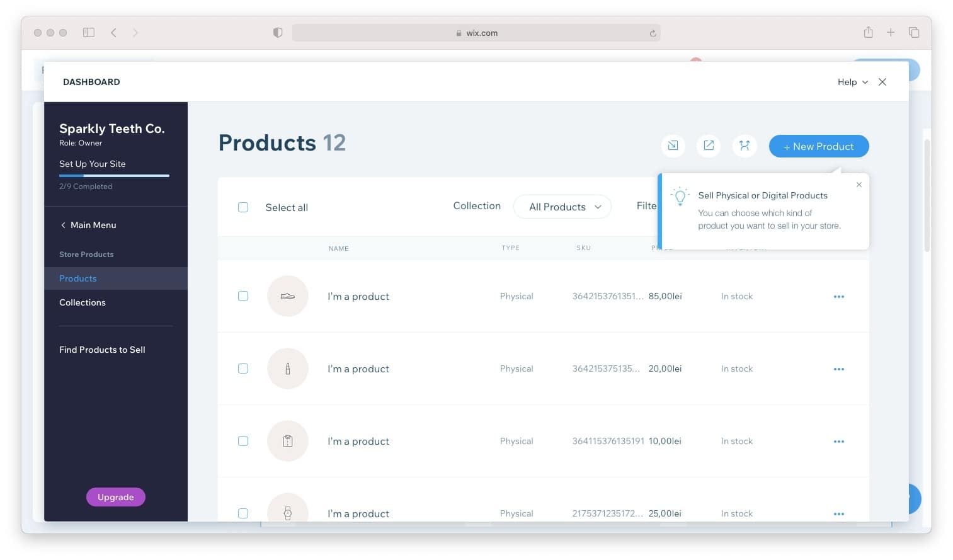Viewport: 953px width, 560px height.
Task: Click the bottle product thumbnail icon
Action: pos(288,369)
